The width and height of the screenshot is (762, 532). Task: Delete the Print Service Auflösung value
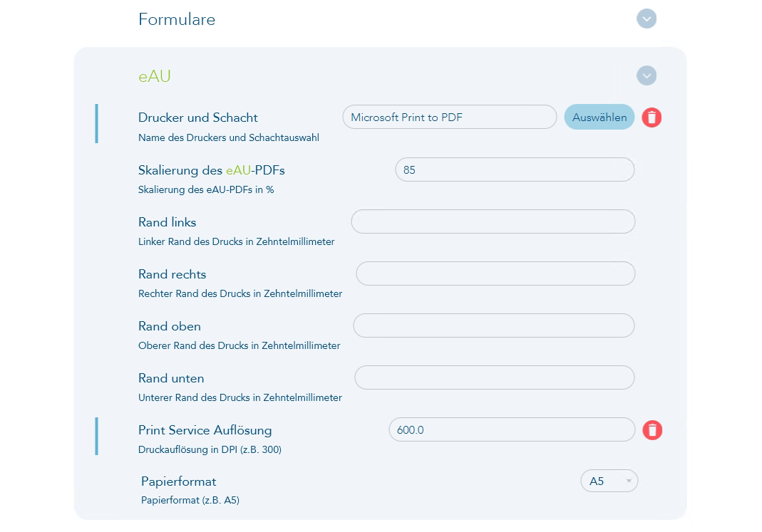pyautogui.click(x=652, y=429)
